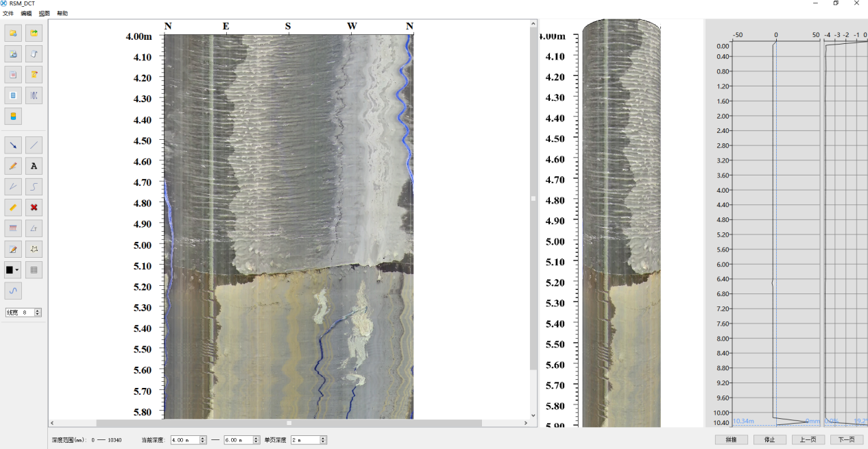The image size is (868, 449).
Task: Select the sine curve tool
Action: [13, 291]
